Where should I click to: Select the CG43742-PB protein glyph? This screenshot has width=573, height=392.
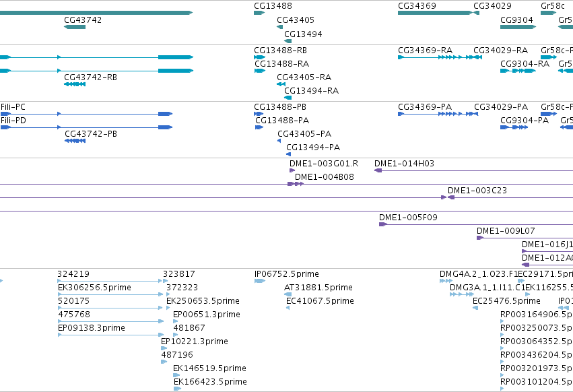tap(75, 141)
